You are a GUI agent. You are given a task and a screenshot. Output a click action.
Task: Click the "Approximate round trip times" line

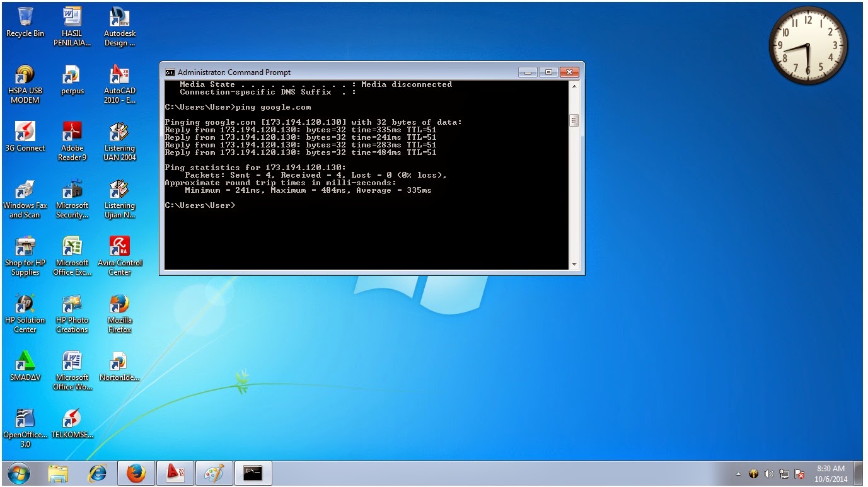[x=281, y=183]
